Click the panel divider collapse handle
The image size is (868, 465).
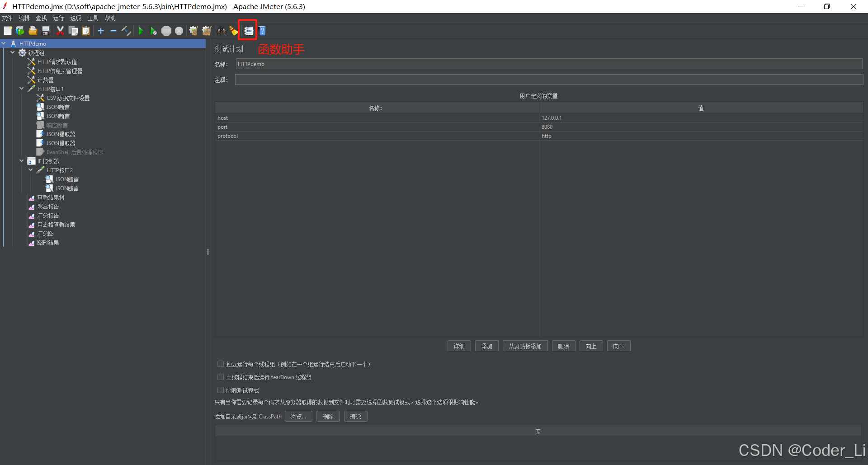(208, 252)
